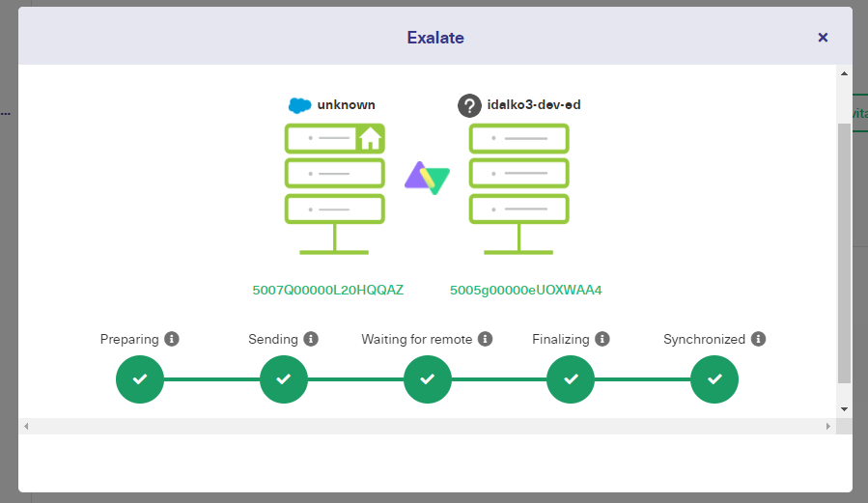868x503 pixels.
Task: Click the vertical scrollbar up arrow
Action: [x=844, y=73]
